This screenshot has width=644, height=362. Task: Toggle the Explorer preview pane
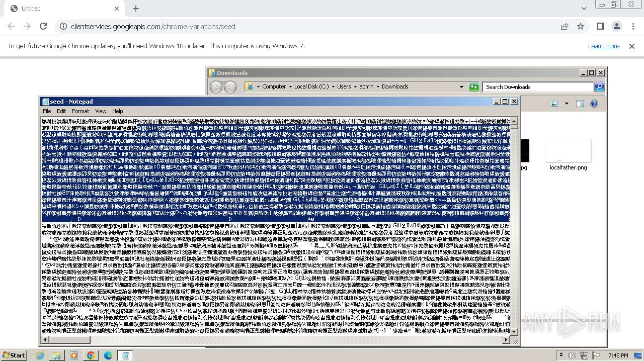pos(580,104)
